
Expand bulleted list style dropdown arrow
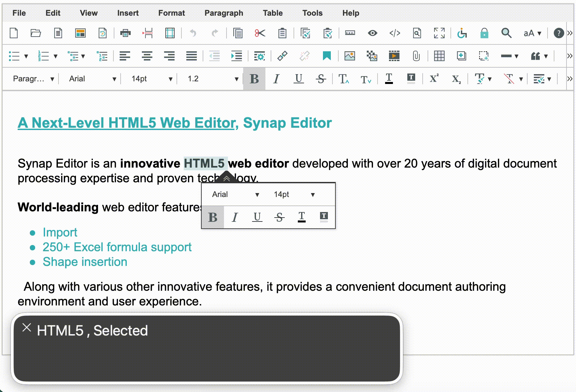point(26,56)
